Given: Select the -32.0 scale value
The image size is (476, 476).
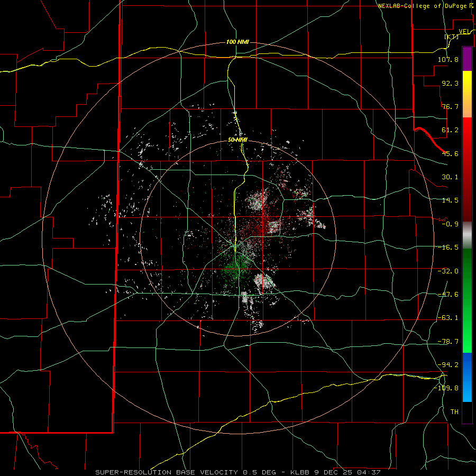Looking at the screenshot, I should pyautogui.click(x=448, y=271).
